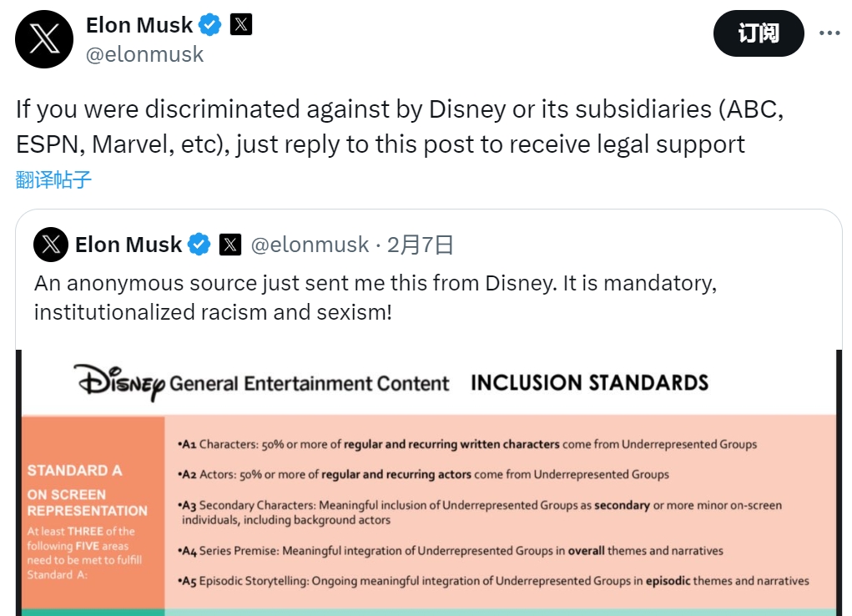
Task: Click the large X profile avatar
Action: (44, 39)
